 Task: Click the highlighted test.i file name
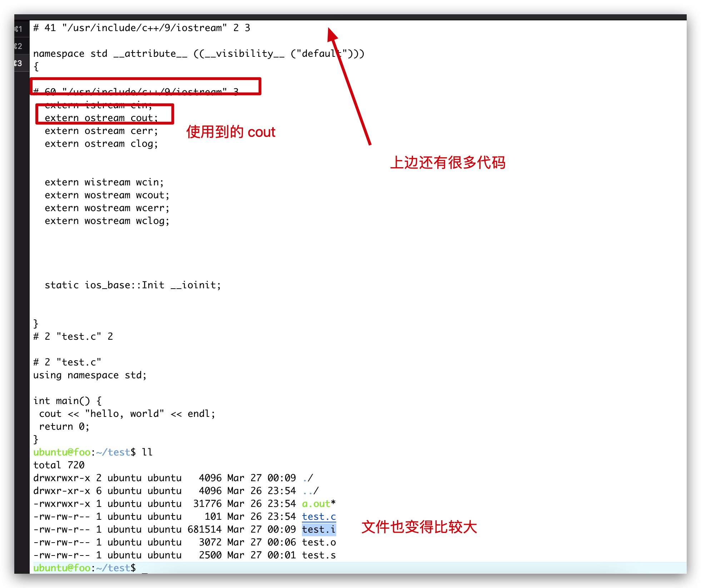coord(319,529)
